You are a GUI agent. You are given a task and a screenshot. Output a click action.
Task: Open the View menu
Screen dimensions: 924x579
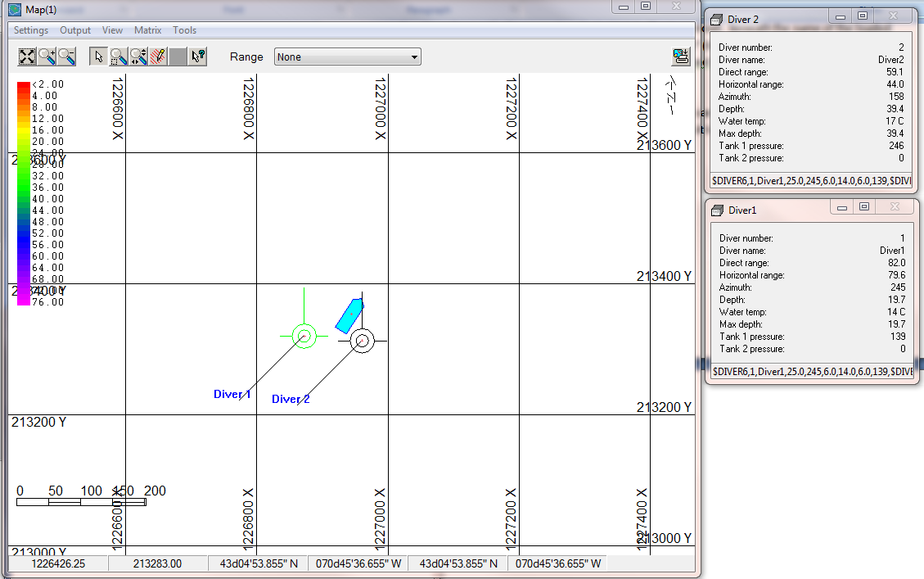coord(112,30)
